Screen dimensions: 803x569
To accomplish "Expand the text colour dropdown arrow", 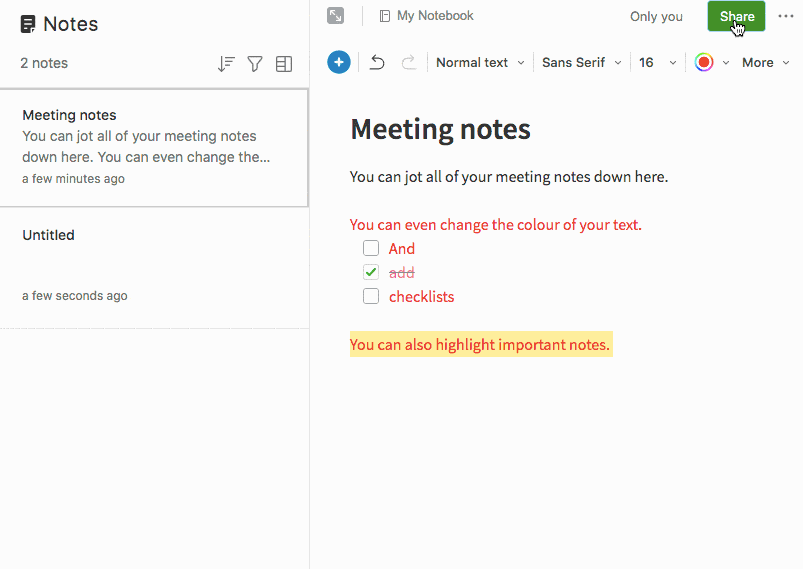I will (726, 63).
